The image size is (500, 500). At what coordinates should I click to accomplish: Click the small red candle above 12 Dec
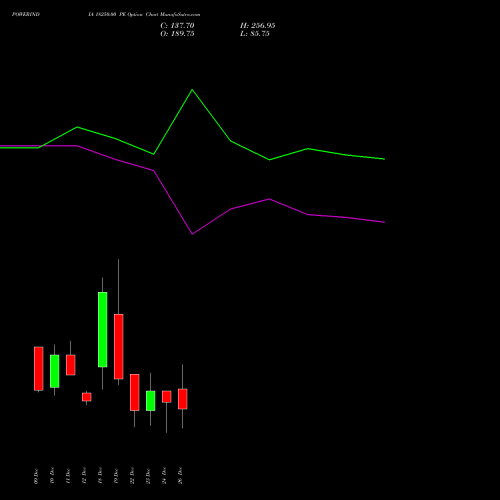coord(87,397)
